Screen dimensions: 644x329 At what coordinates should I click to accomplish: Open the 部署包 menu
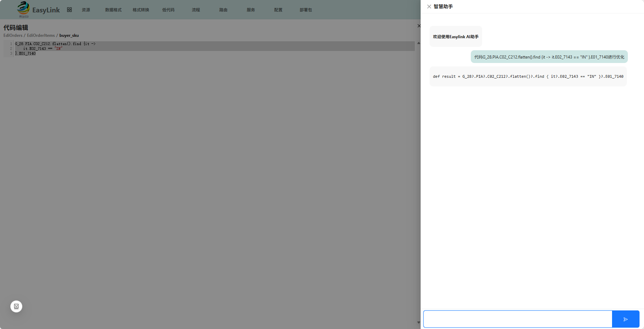(x=306, y=10)
